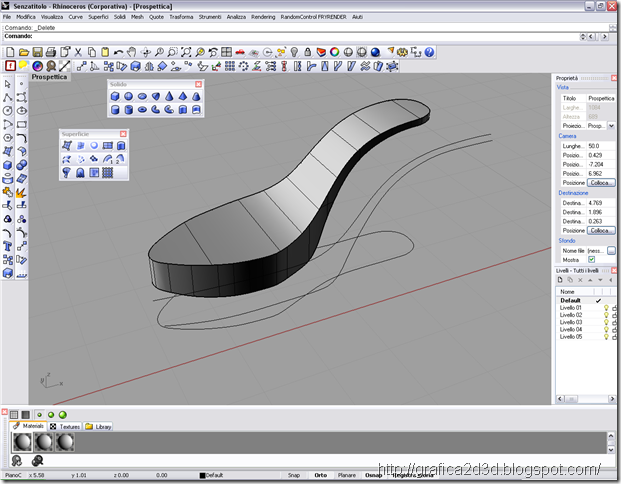Click the move layer up arrow
Screen dimensions: 621x484
click(x=590, y=280)
